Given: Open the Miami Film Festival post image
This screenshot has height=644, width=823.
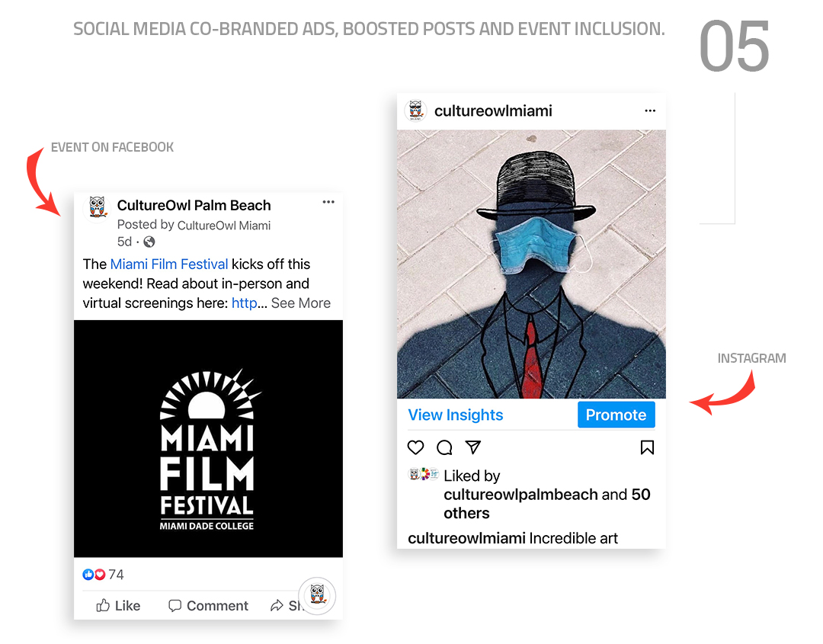Looking at the screenshot, I should point(208,438).
